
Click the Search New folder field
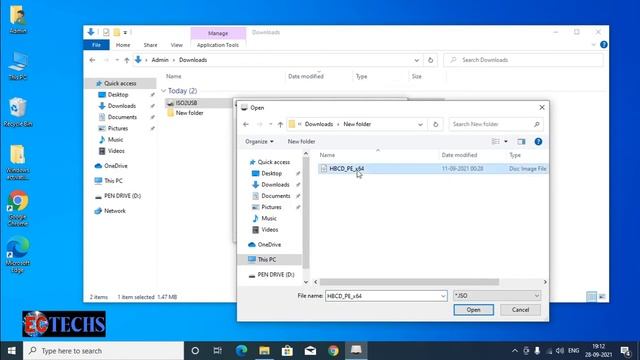496,124
